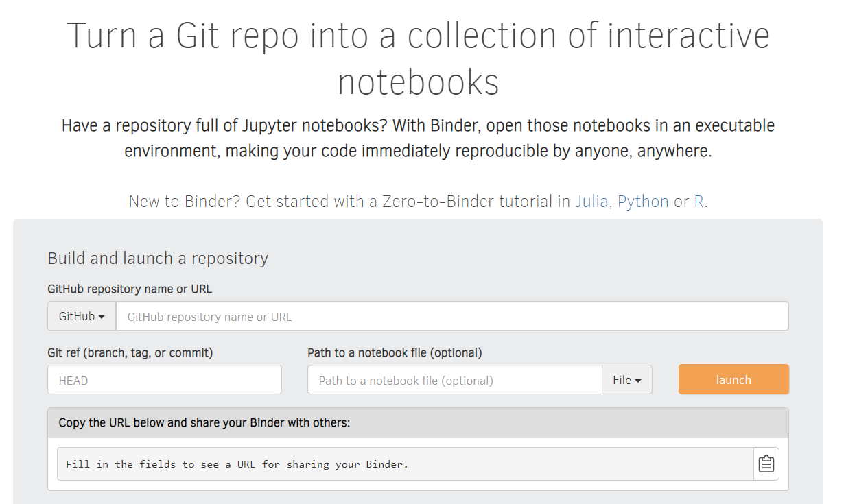This screenshot has height=504, width=857.
Task: Focus the notebook file path input
Action: [454, 380]
